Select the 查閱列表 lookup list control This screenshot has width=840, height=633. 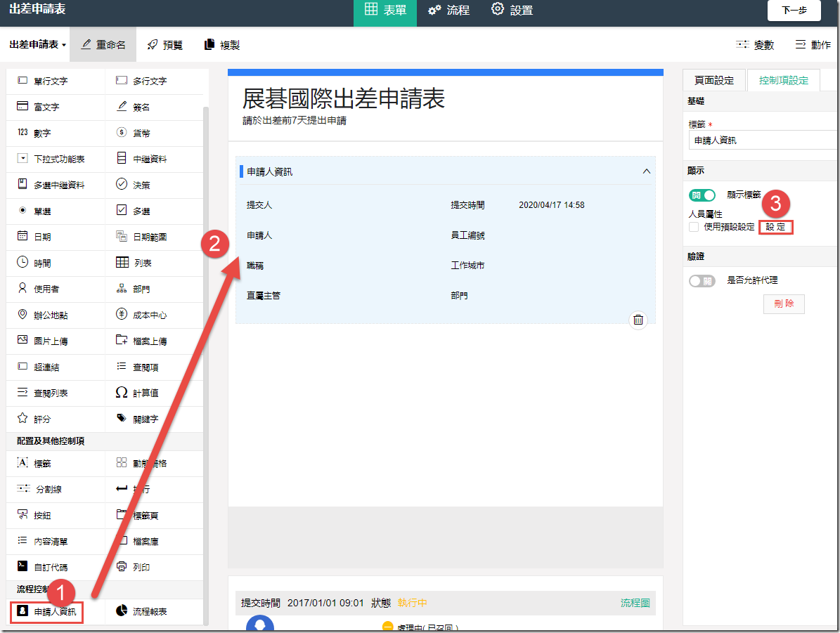pos(55,393)
